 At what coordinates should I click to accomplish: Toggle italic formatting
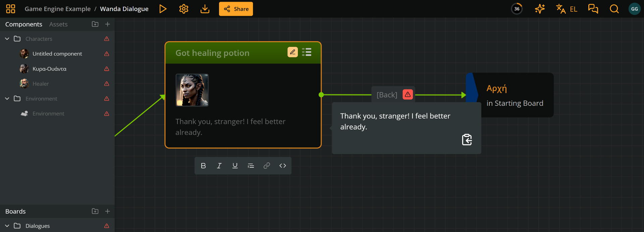coord(219,166)
